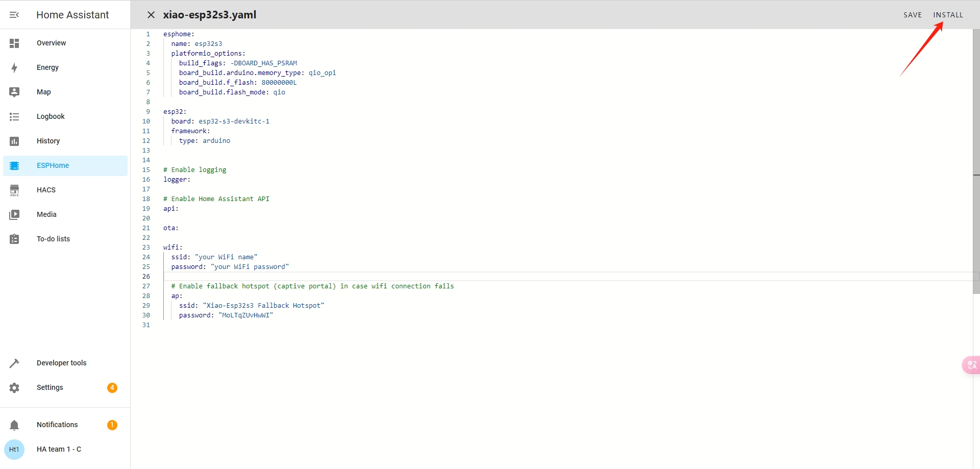This screenshot has width=980, height=469.
Task: Open the Logbook menu item
Action: pos(65,117)
